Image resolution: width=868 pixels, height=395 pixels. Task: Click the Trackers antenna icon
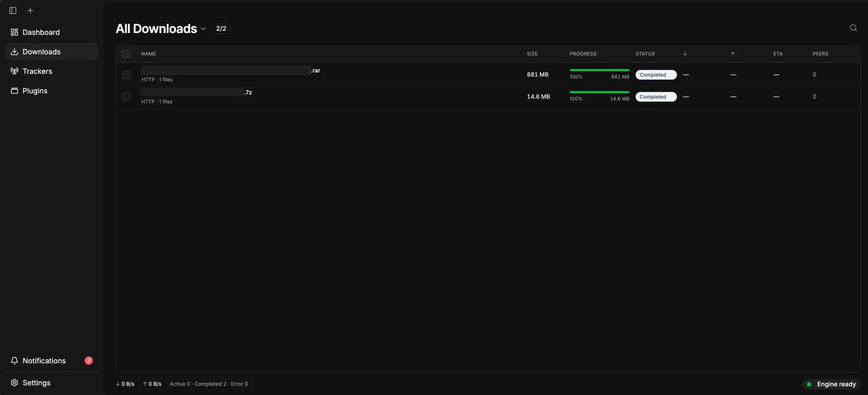click(14, 71)
